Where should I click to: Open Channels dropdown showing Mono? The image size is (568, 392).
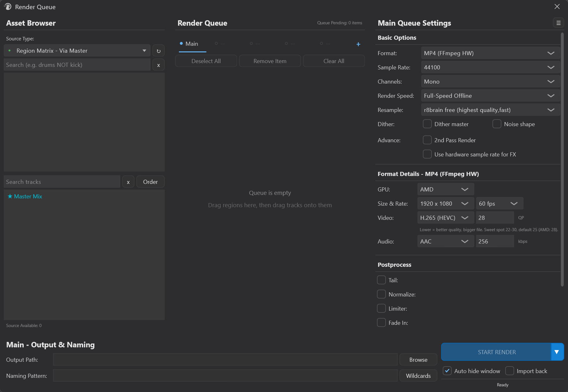click(x=490, y=81)
